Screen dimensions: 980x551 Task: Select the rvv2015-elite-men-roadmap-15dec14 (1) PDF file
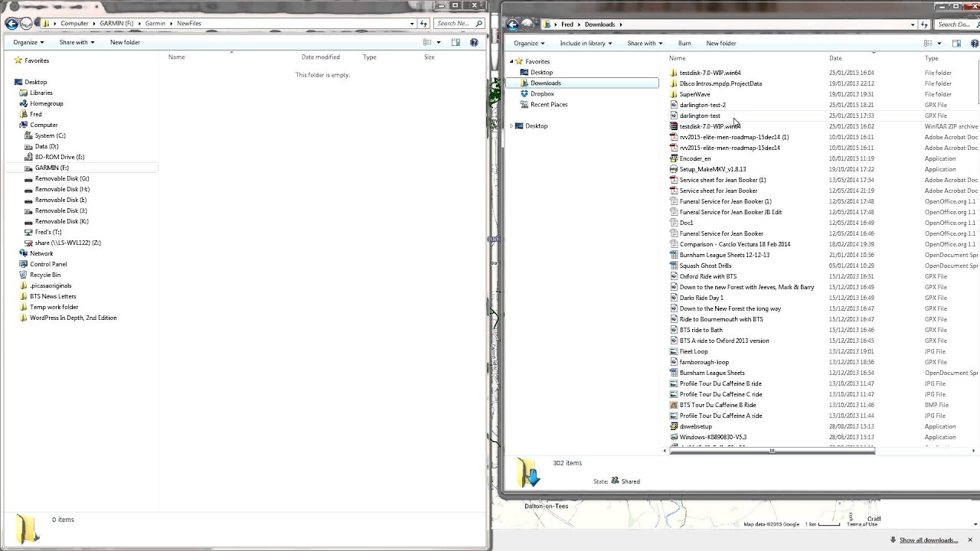coord(733,137)
